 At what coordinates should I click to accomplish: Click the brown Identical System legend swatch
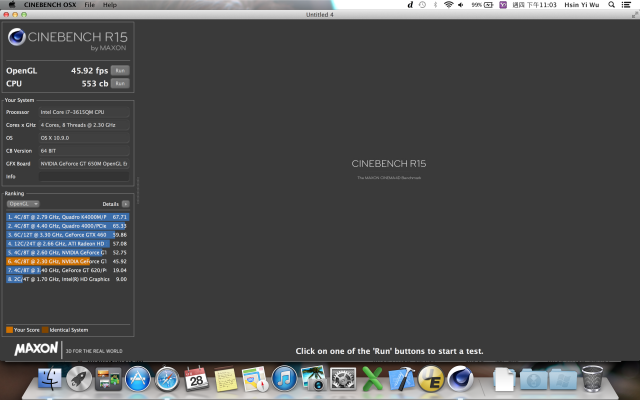(45, 330)
